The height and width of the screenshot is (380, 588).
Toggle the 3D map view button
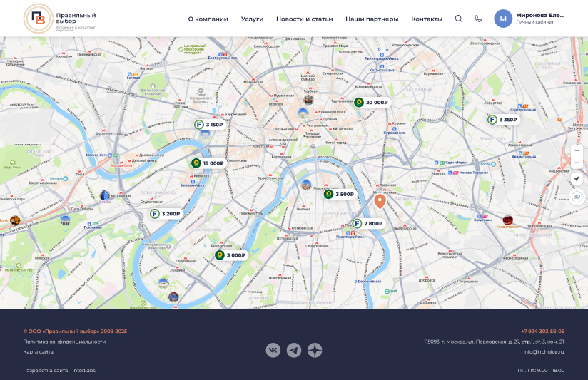[577, 197]
